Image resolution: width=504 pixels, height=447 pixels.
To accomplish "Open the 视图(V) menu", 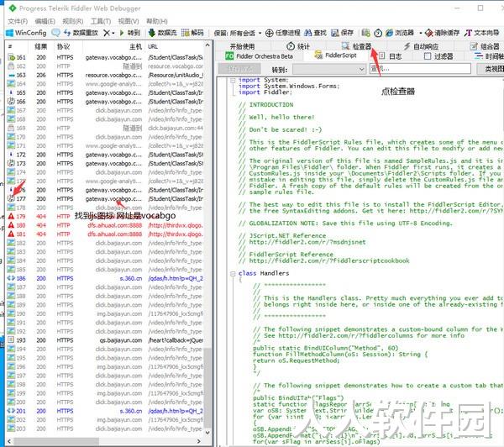I will [129, 21].
